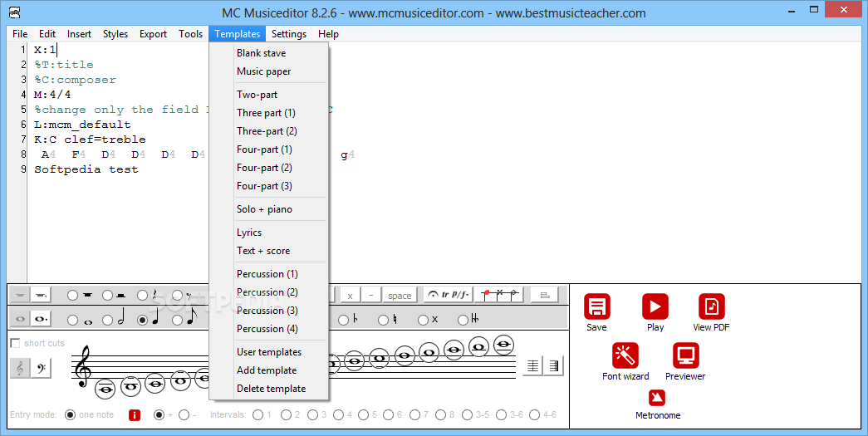The height and width of the screenshot is (436, 868).
Task: Click the '-' button in the toolbar
Action: tap(371, 296)
